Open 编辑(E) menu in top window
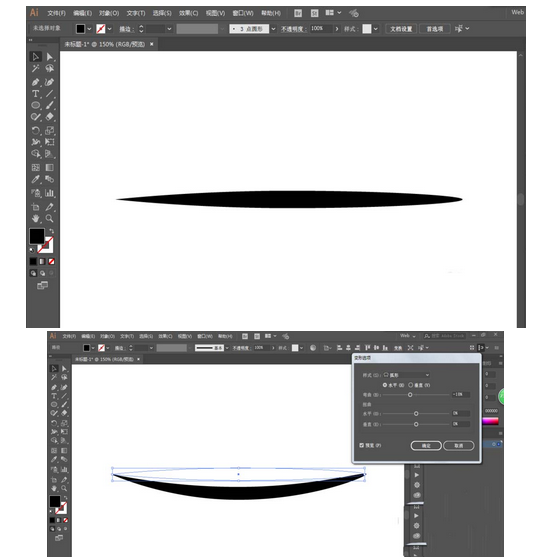This screenshot has height=560, width=533. pyautogui.click(x=83, y=13)
